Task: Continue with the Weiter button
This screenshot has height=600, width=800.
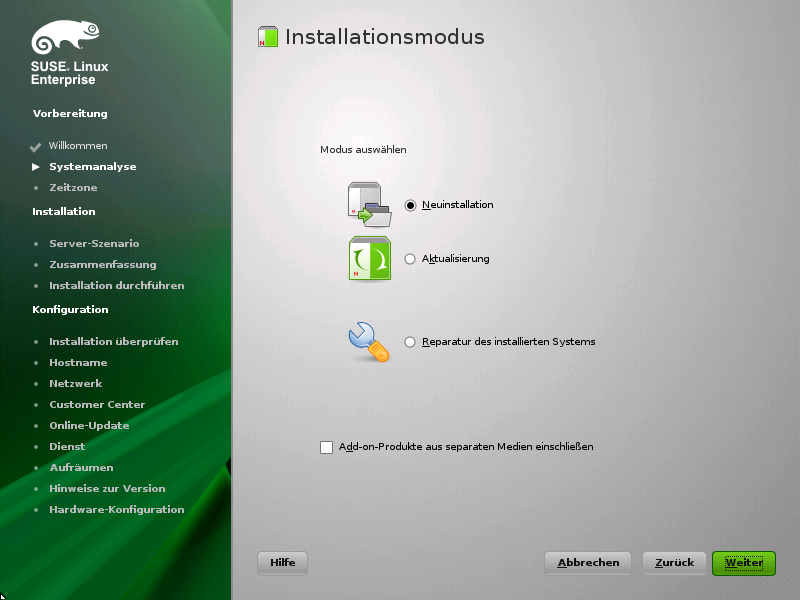Action: click(744, 563)
